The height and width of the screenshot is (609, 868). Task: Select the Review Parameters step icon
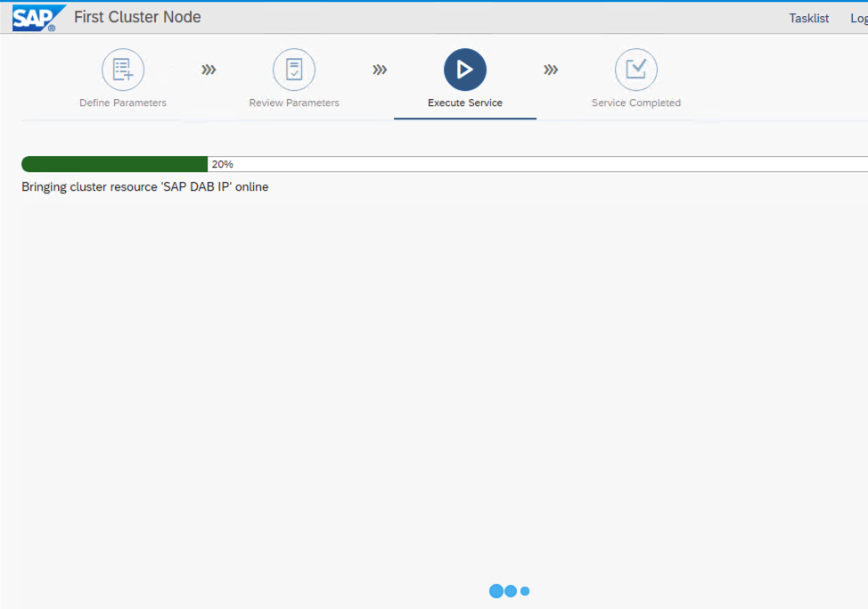click(x=294, y=70)
